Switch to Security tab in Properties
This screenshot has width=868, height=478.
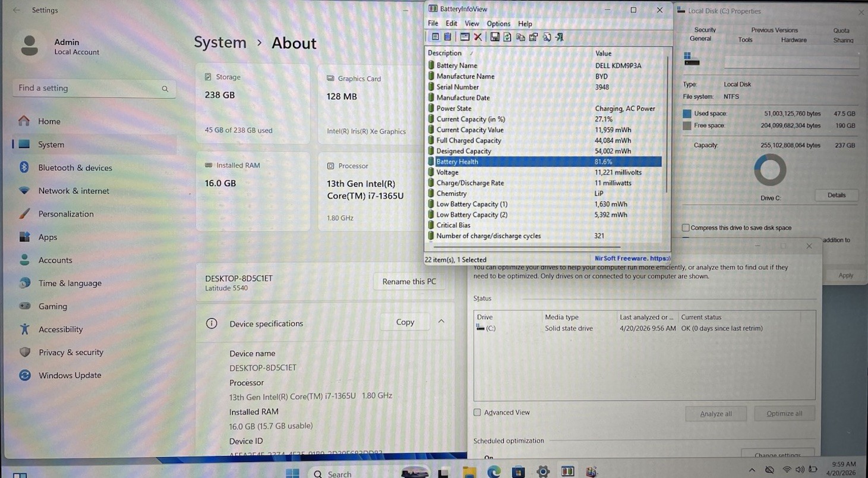tap(705, 30)
